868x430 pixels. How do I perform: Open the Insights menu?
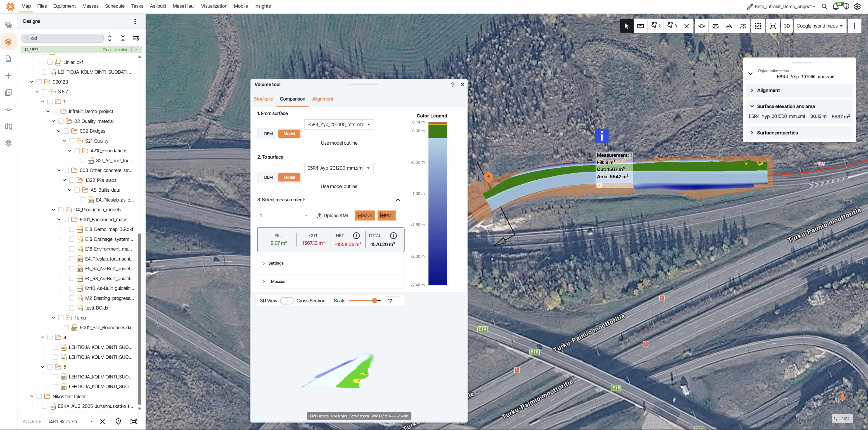click(x=262, y=6)
